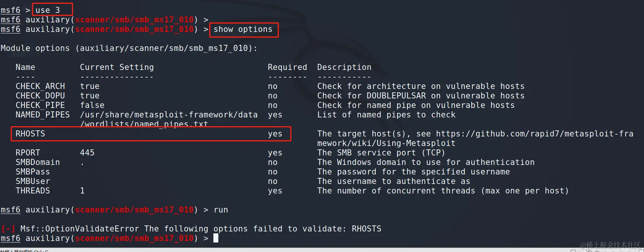Click the NAMED_PIPES wordlist path
Viewport: 644px width, 252px height.
click(169, 115)
